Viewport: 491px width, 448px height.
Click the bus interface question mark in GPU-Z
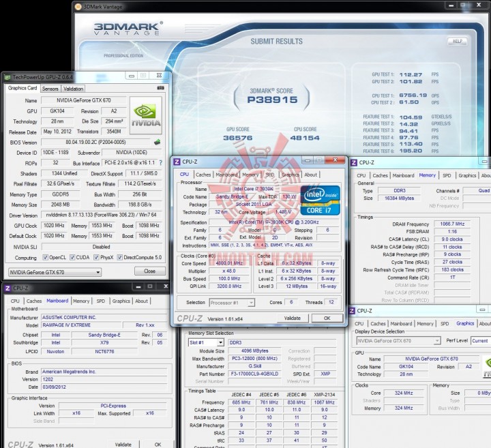click(161, 163)
